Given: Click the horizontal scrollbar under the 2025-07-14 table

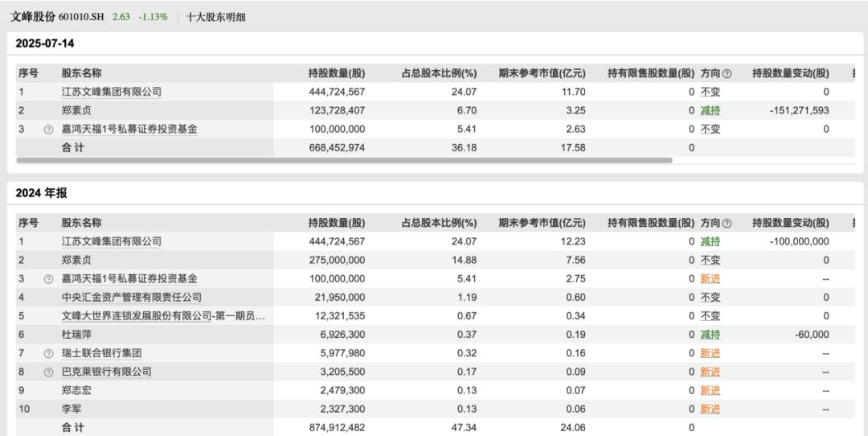Looking at the screenshot, I should point(344,161).
